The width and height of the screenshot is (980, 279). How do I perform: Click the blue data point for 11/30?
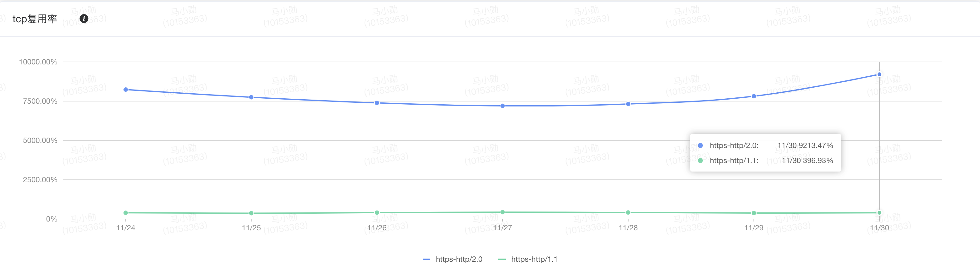(x=879, y=74)
